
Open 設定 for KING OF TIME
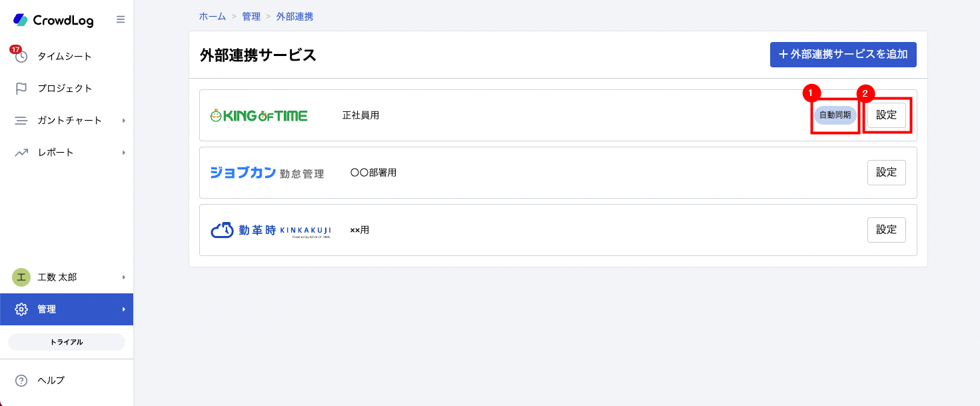pos(887,115)
